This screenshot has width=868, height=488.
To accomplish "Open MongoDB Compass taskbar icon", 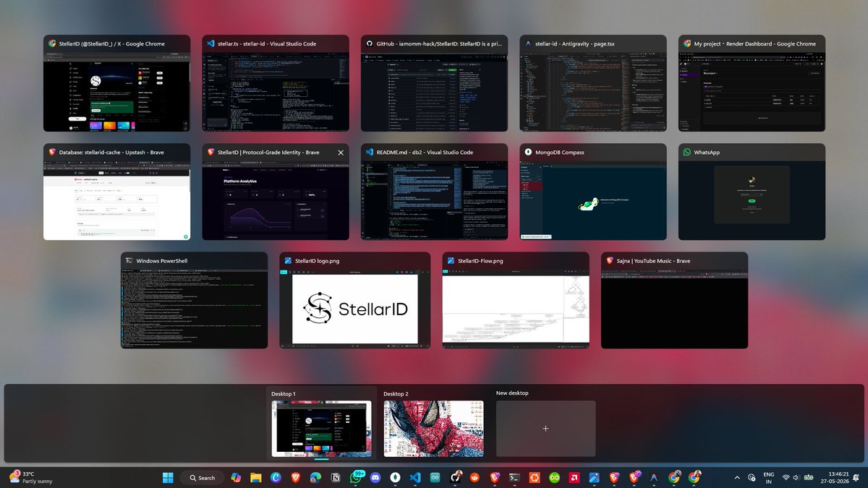I will 395,477.
